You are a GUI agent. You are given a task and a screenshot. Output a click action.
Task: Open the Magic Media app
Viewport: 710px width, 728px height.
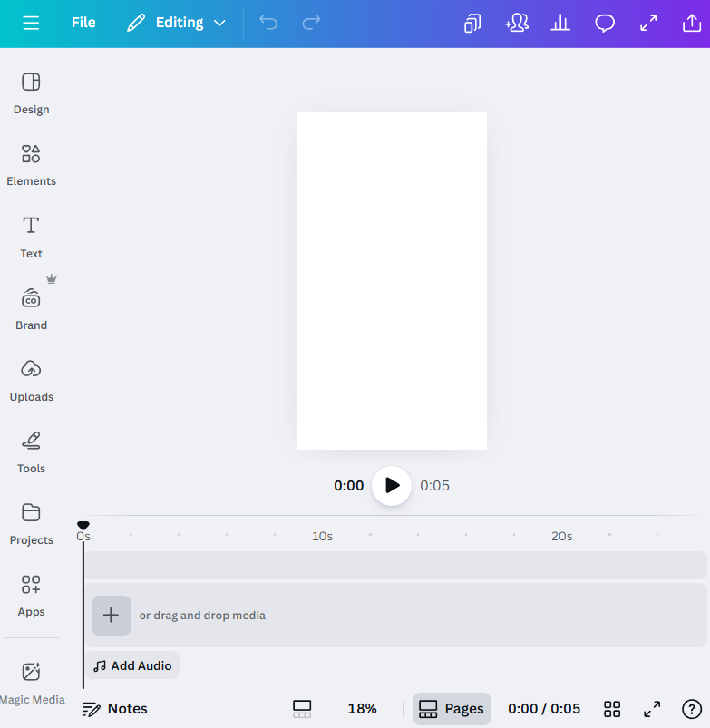point(31,682)
